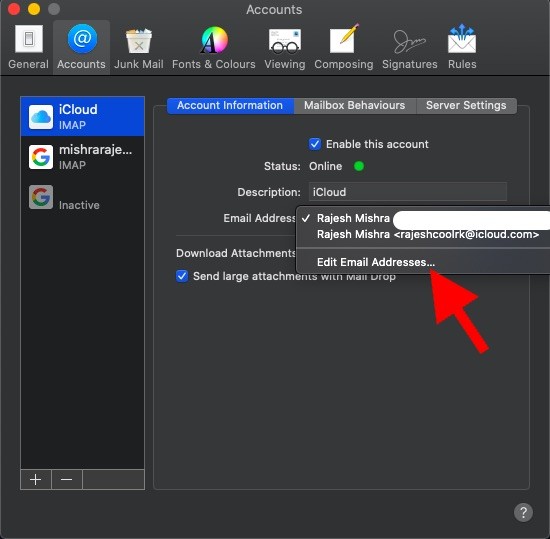Viewport: 550px width, 539px height.
Task: Toggle the Enable this account checkbox
Action: [315, 144]
